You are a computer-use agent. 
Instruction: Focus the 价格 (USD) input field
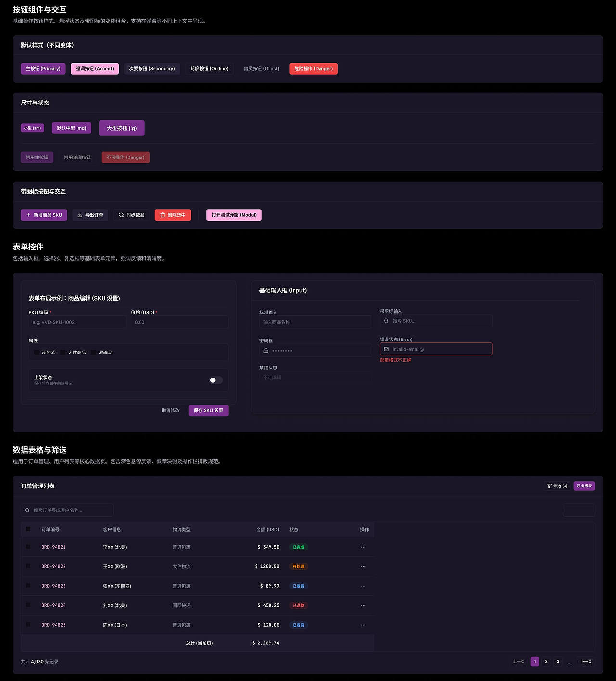point(180,322)
